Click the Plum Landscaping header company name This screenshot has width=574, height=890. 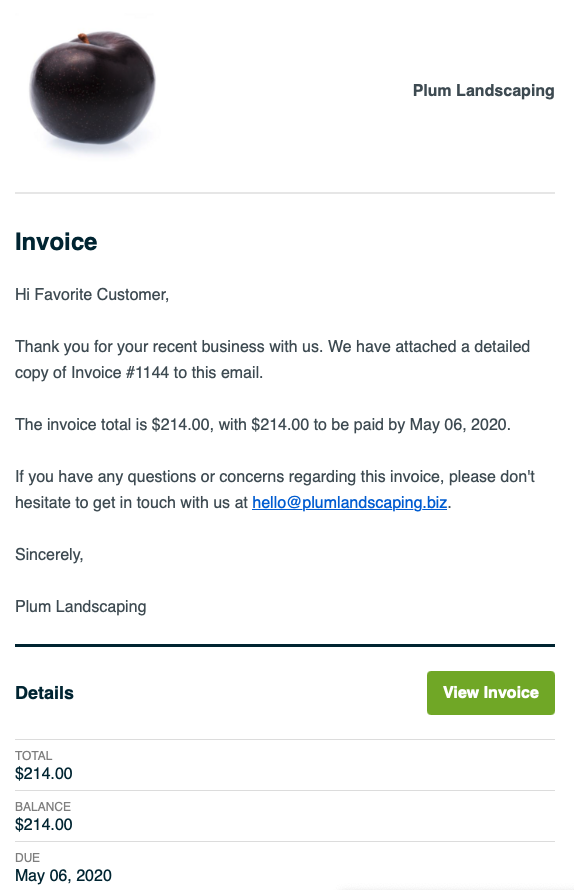click(483, 91)
